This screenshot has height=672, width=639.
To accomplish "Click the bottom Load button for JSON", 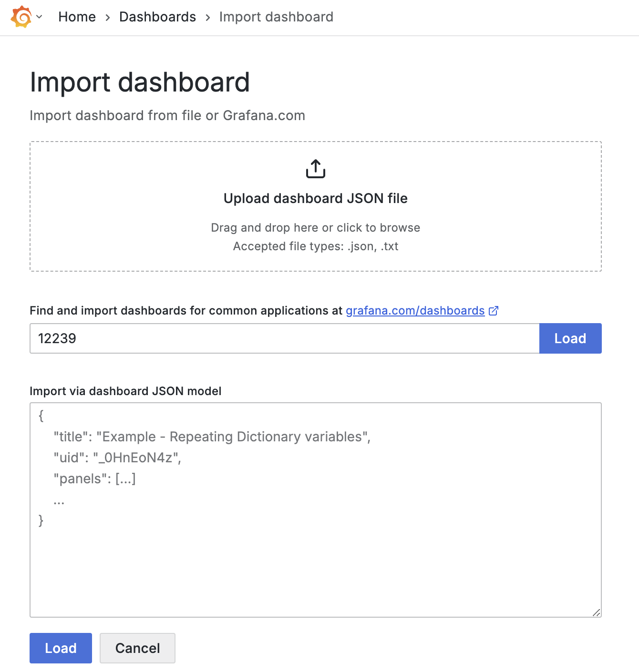I will click(61, 648).
